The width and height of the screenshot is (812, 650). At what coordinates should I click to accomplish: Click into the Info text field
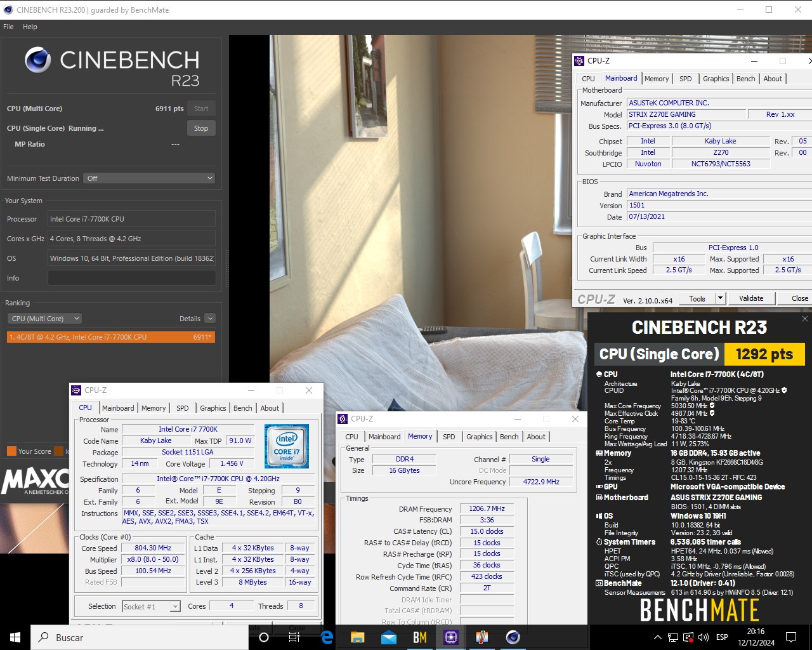(132, 278)
